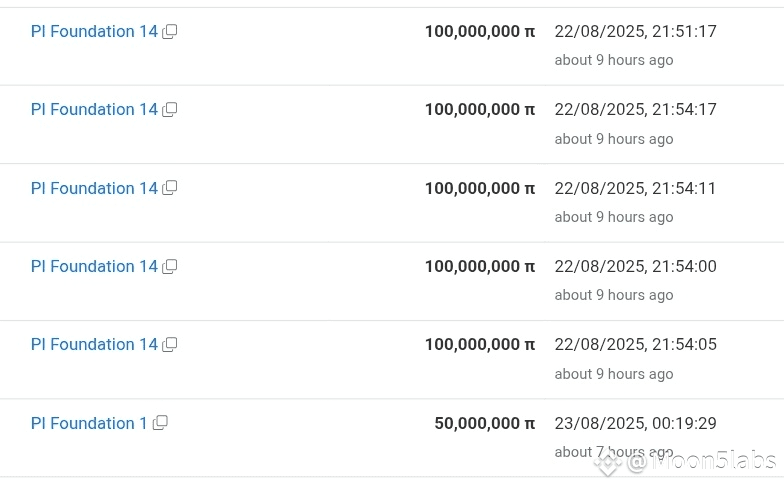
Task: Open PI Foundation 14 link dated 21:54:17
Action: 94,110
